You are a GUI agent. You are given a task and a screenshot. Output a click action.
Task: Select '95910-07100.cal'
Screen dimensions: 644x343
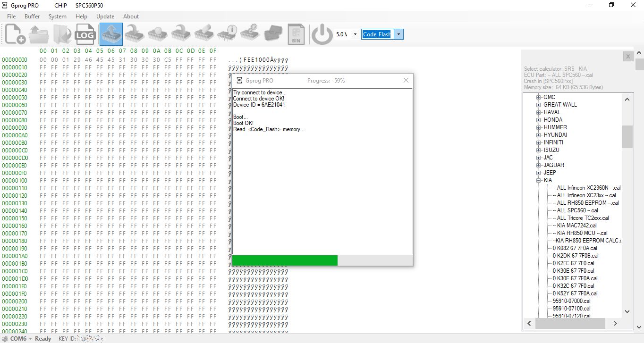(572, 309)
